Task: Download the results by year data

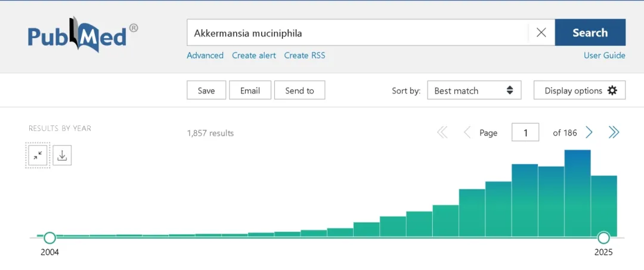Action: (63, 155)
